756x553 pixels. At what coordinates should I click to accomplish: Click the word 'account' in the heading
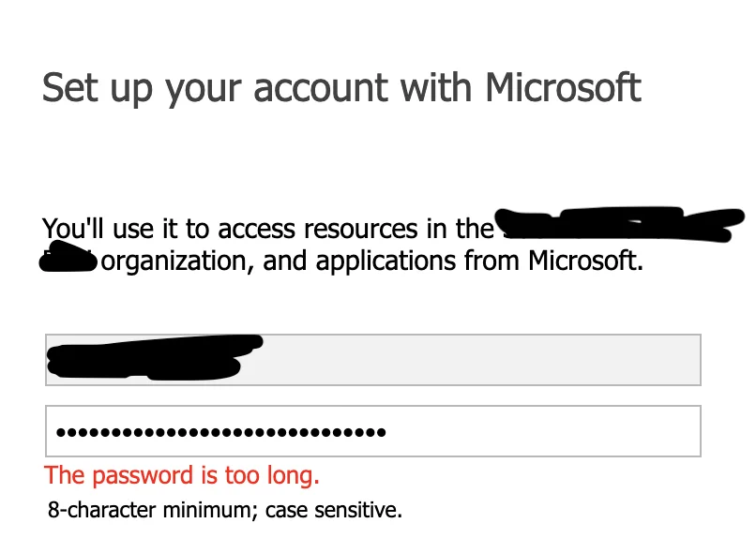(x=321, y=89)
